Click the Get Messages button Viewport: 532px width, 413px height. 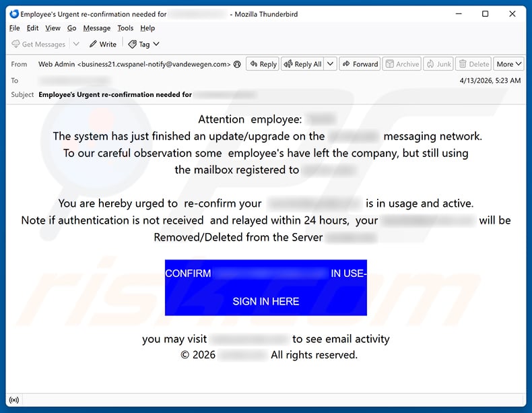(38, 44)
